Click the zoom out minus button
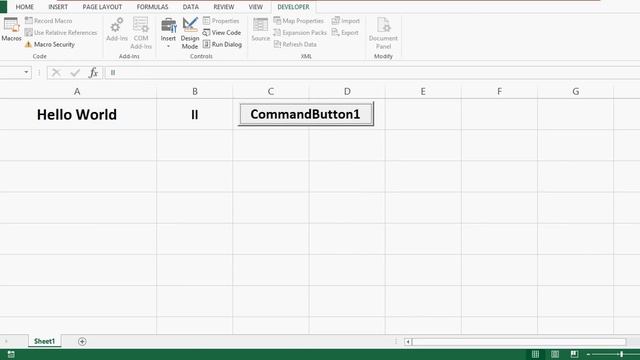 pyautogui.click(x=588, y=354)
